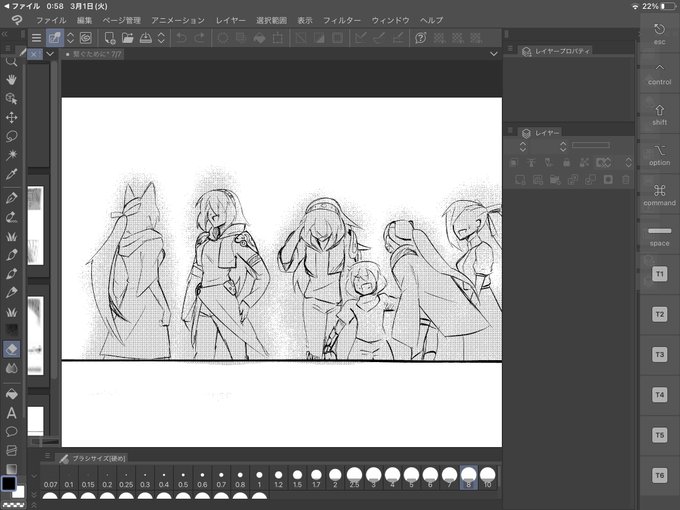The width and height of the screenshot is (680, 510).
Task: Collapse the left panel with double chevron
Action: pos(5,34)
